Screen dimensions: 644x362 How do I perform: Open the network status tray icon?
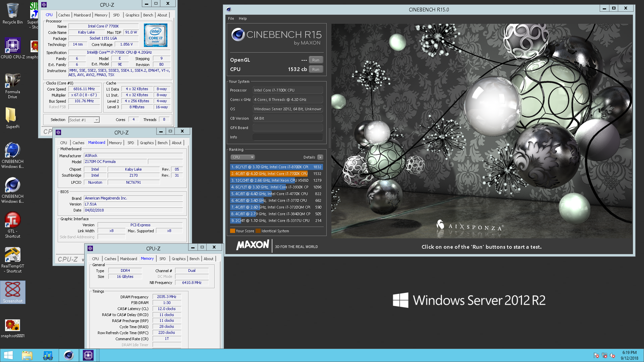604,355
